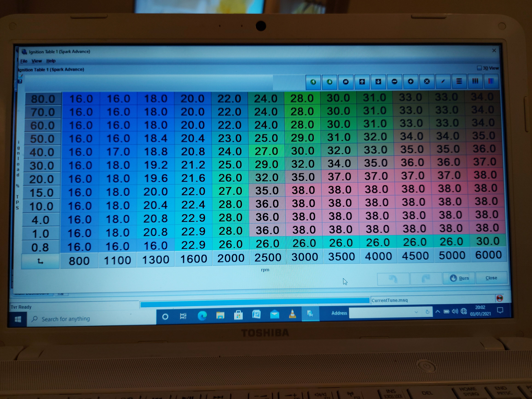Image resolution: width=532 pixels, height=399 pixels.
Task: Show hidden system tray icons
Action: [x=438, y=312]
